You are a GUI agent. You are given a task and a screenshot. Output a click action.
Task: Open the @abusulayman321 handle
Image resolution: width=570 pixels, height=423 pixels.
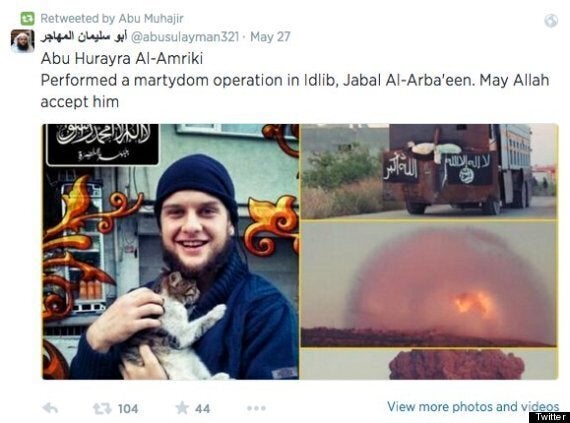pyautogui.click(x=185, y=37)
